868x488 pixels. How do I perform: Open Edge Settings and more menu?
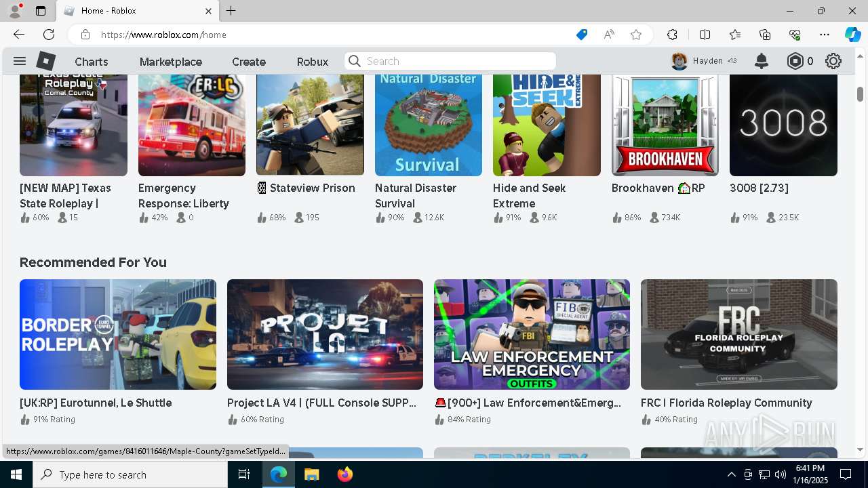[x=825, y=35]
